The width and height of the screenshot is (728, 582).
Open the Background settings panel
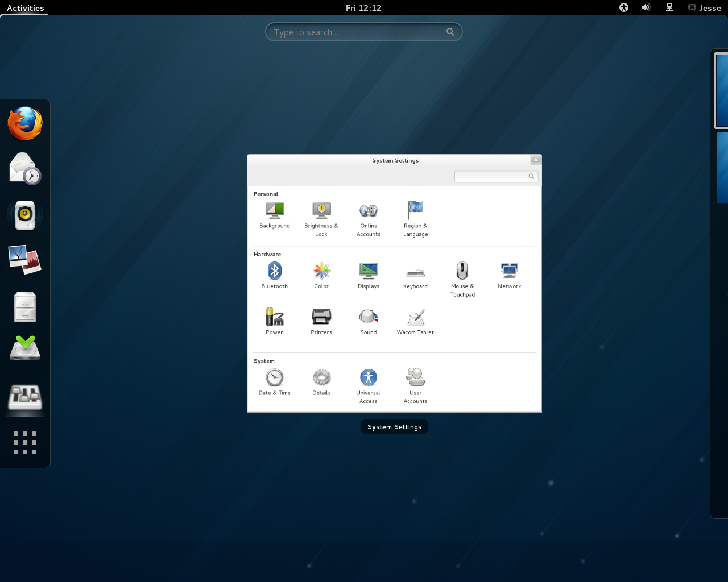[x=275, y=215]
